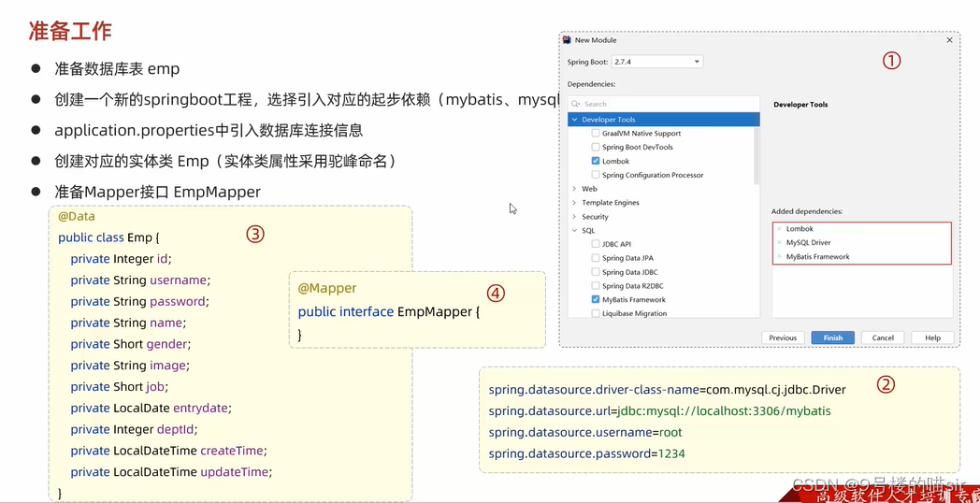Enable GraalVM Native Support checkbox
The width and height of the screenshot is (980, 503).
tap(595, 133)
